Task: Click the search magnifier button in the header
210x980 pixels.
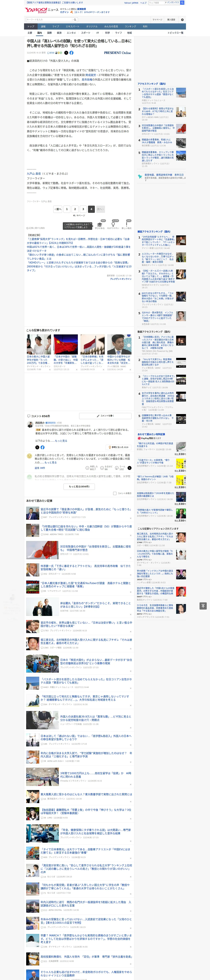Action: 75,20
